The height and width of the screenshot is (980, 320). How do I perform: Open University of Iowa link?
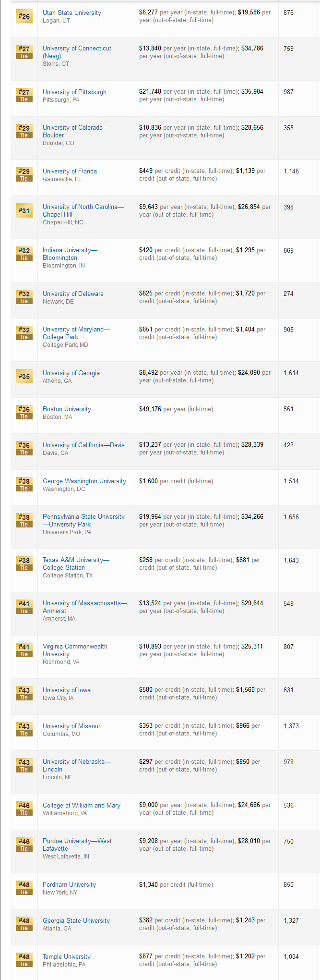click(67, 690)
